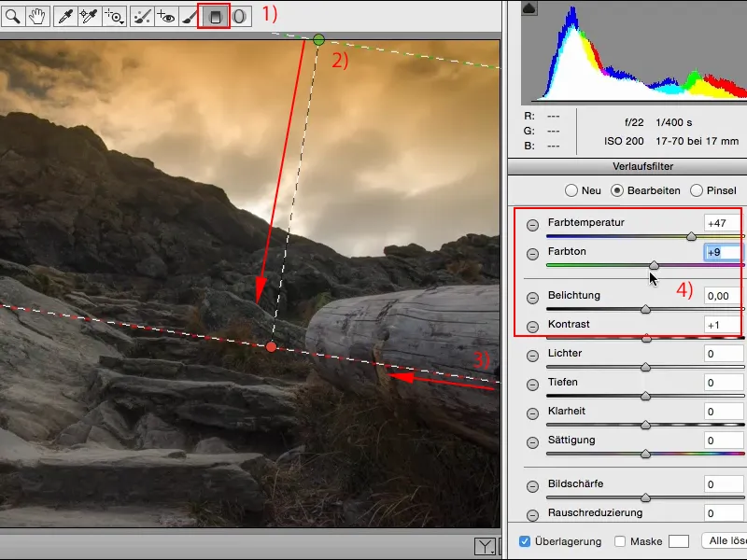Select the Hand tool
The width and height of the screenshot is (747, 560).
click(37, 17)
